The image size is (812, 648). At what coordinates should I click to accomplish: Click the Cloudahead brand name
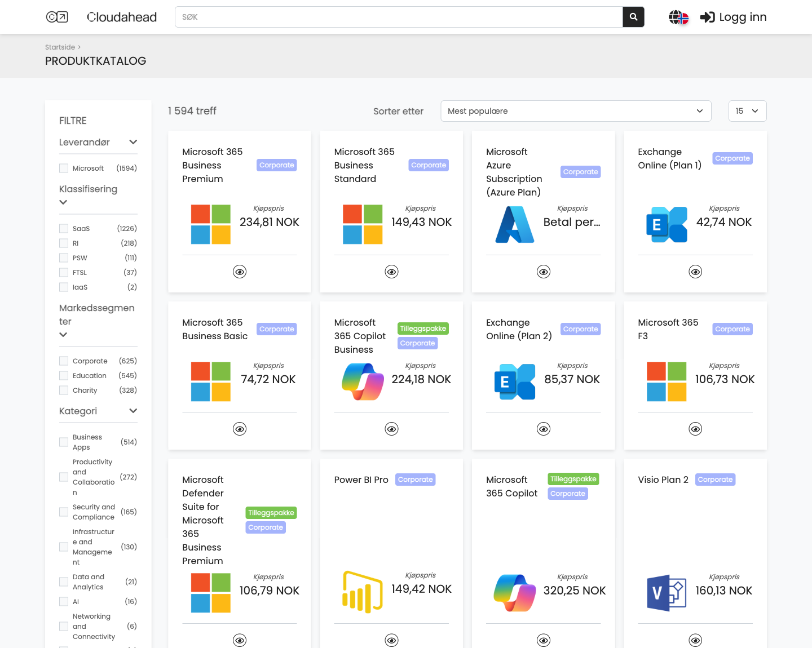(x=122, y=17)
